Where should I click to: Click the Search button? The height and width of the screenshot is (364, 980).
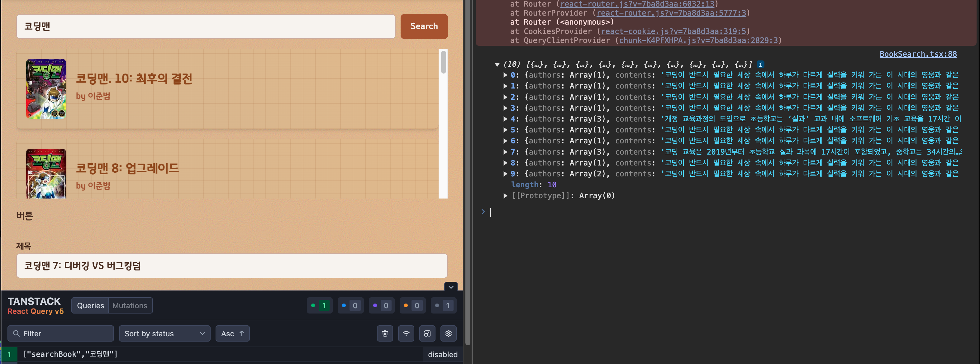click(424, 26)
